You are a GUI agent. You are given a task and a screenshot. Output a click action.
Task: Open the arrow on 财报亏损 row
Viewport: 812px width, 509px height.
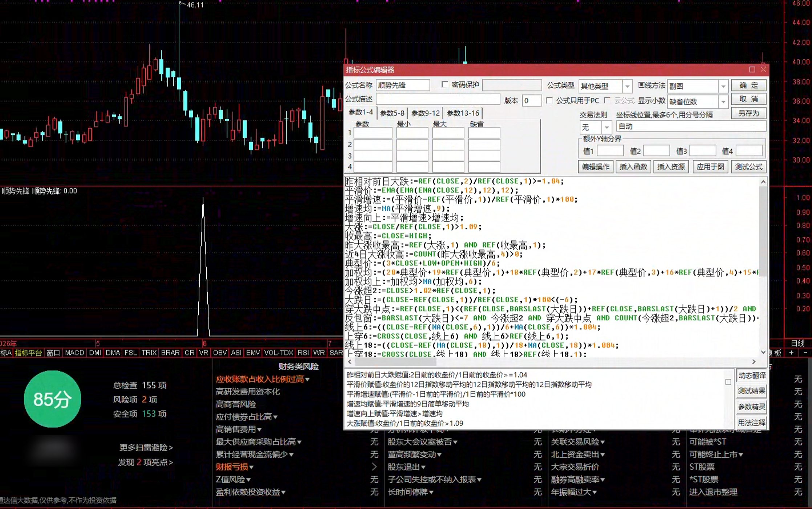tap(374, 467)
